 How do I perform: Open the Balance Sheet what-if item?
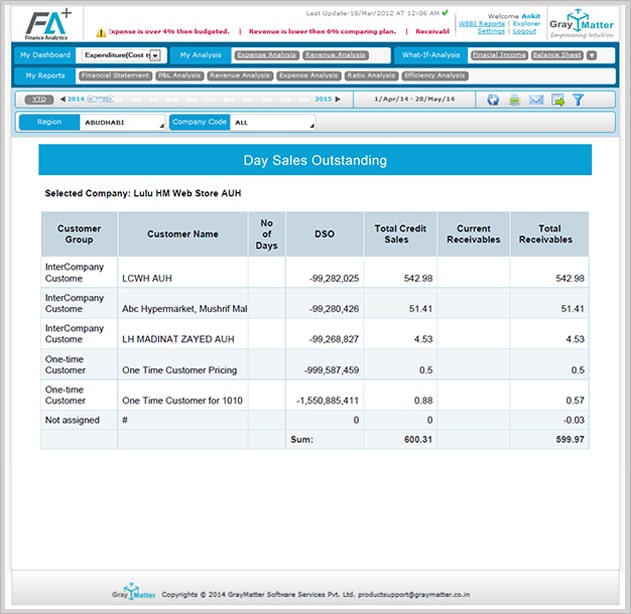pos(557,55)
